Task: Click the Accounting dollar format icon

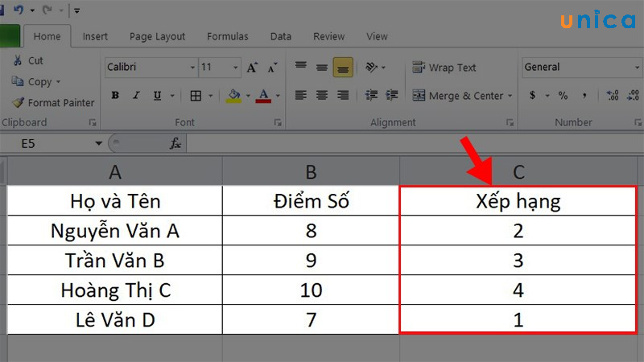Action: point(532,96)
